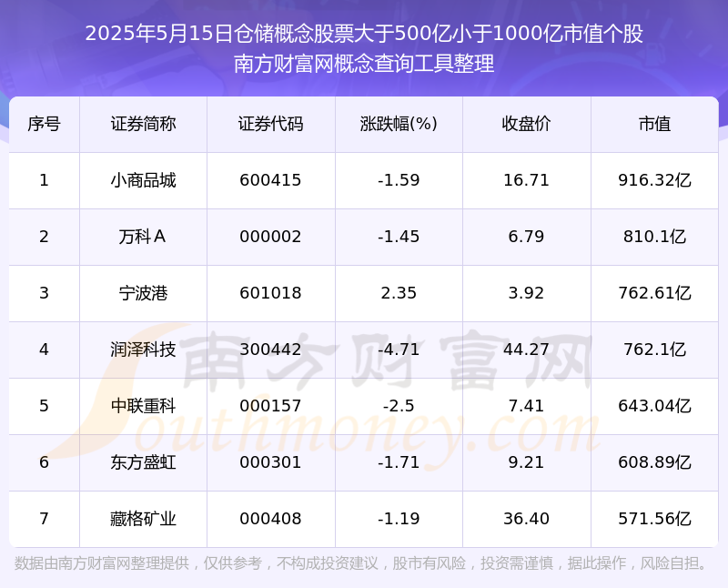Click closing price 7.41
728x588 pixels.
click(527, 406)
